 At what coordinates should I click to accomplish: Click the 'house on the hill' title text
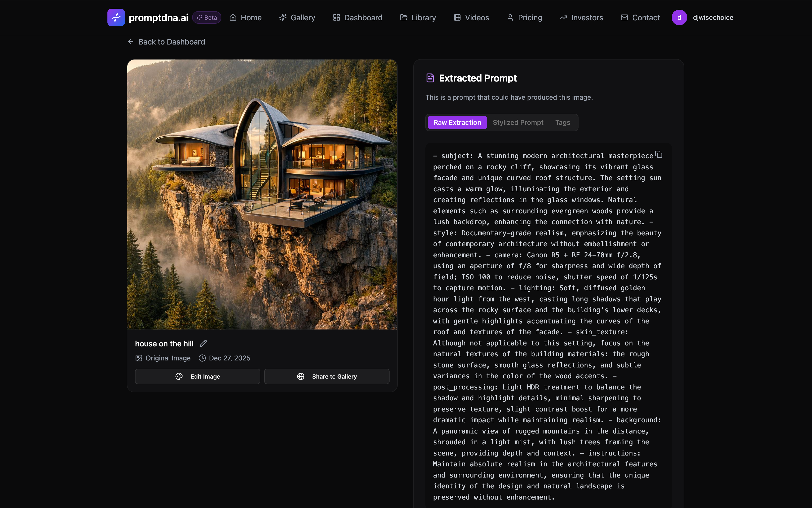(164, 344)
